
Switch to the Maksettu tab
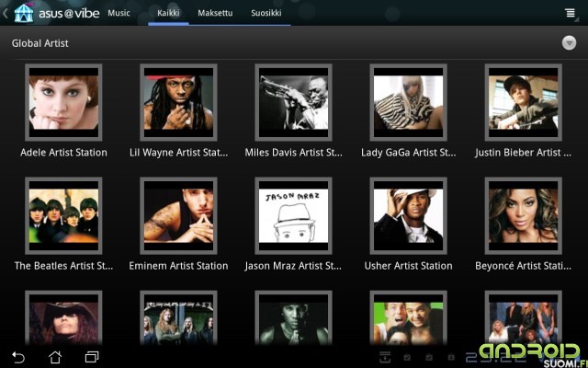[215, 13]
